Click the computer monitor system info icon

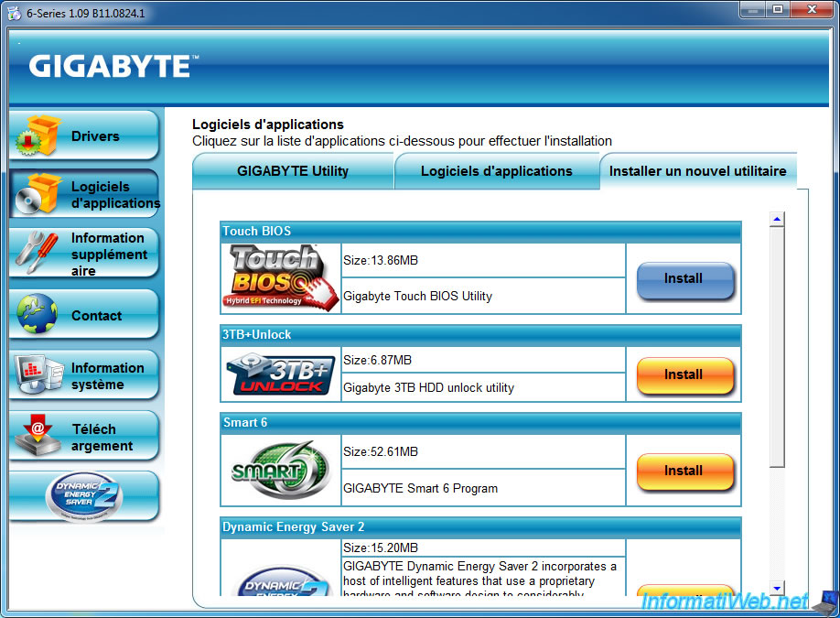coord(38,374)
